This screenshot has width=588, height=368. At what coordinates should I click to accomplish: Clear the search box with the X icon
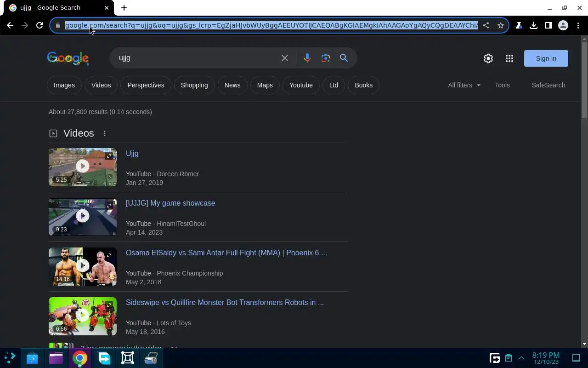[285, 58]
